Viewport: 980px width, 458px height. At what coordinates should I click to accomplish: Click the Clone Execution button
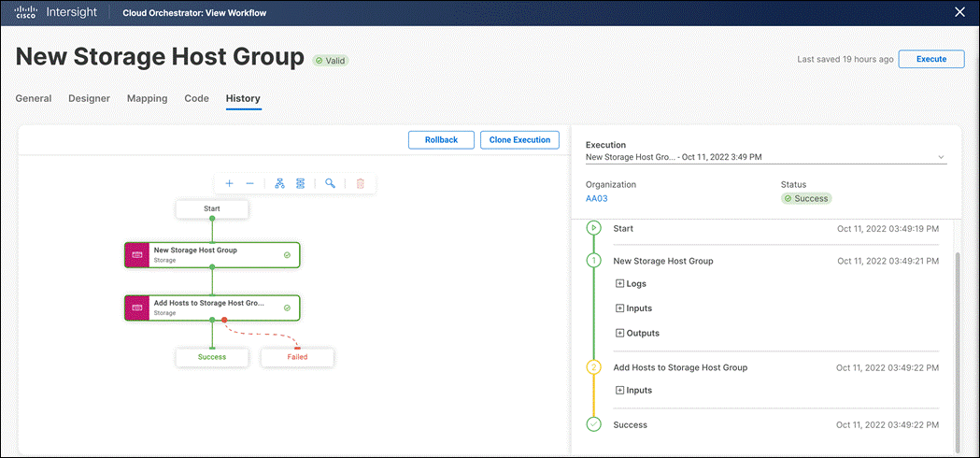tap(520, 140)
